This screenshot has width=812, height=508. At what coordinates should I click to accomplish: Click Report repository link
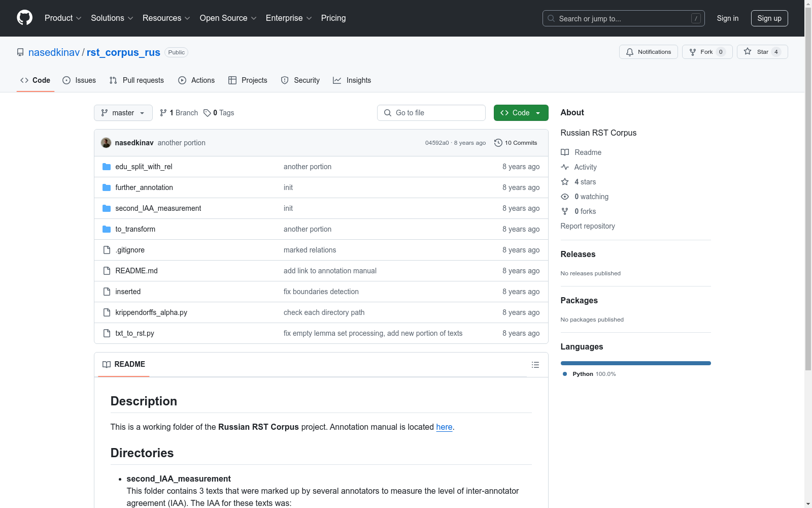[588, 226]
